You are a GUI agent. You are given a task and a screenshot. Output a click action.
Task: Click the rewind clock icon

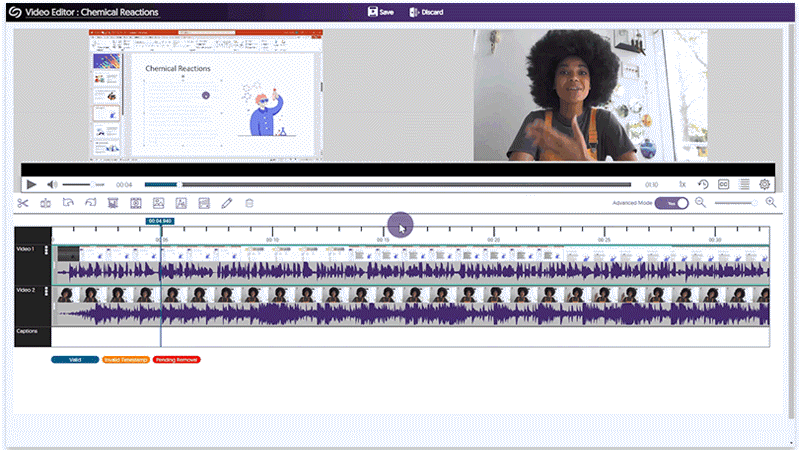(703, 184)
